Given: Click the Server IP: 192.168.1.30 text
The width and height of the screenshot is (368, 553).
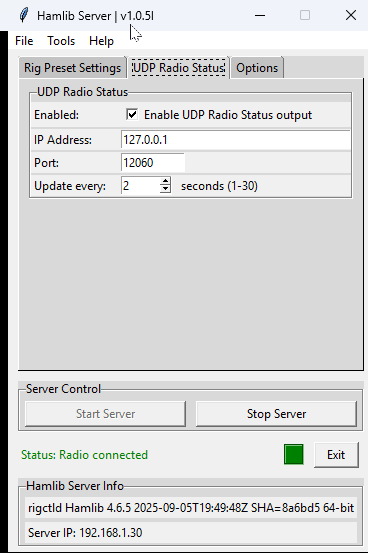Looking at the screenshot, I should [85, 533].
